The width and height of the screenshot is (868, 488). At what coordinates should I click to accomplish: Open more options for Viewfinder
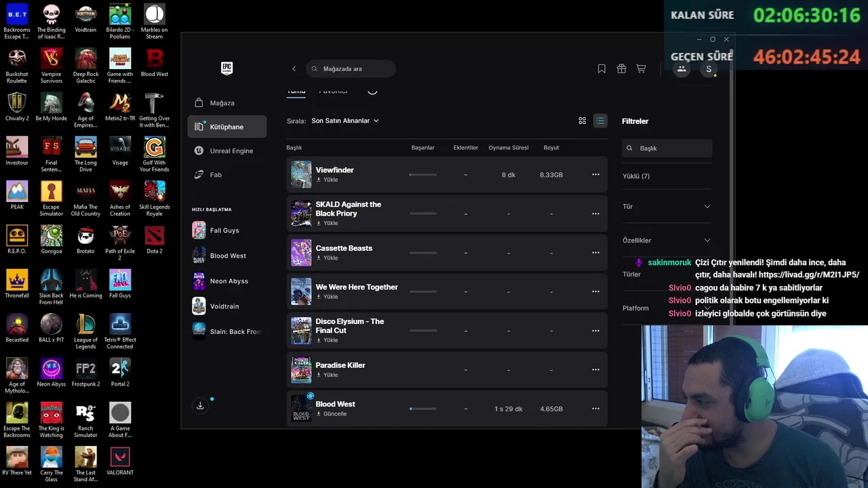click(x=595, y=175)
